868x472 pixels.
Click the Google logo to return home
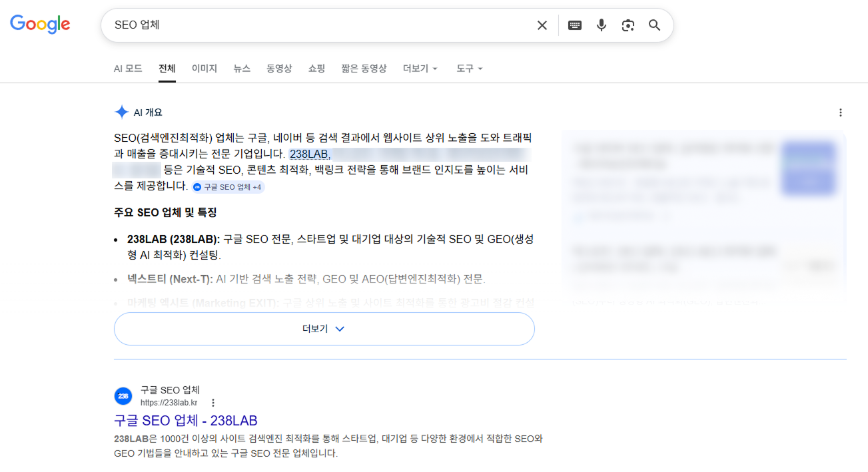(x=39, y=24)
